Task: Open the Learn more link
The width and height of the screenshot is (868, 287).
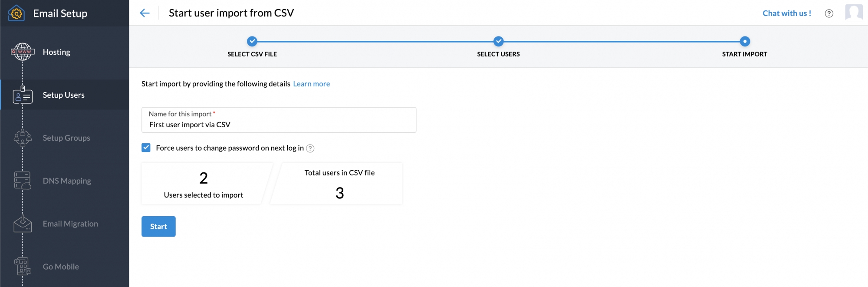Action: tap(311, 84)
